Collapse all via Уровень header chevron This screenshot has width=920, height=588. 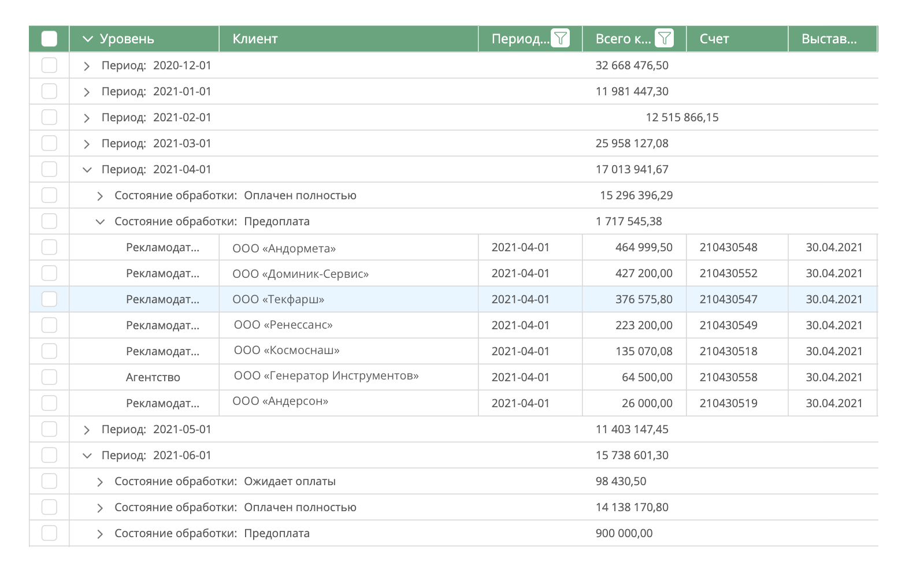tap(88, 39)
